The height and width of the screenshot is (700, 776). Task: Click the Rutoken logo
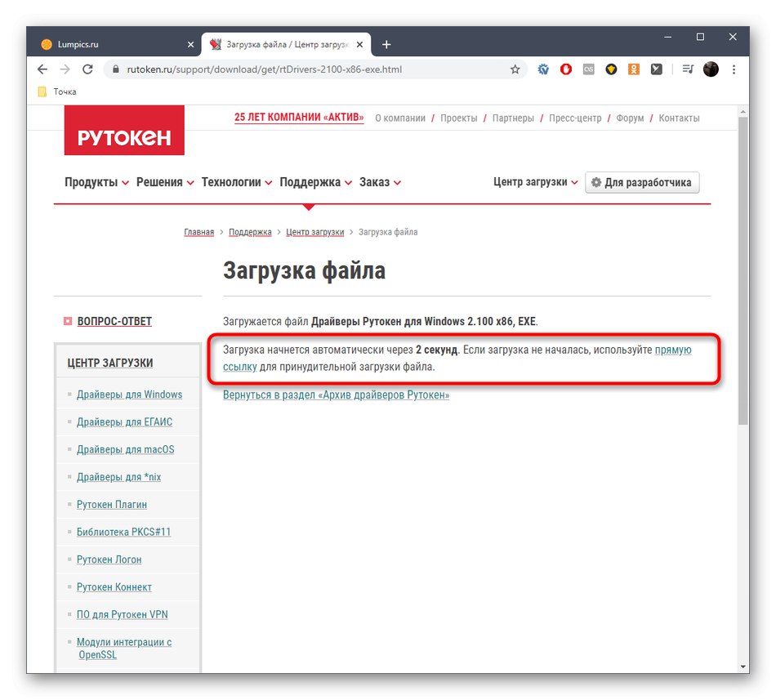click(123, 130)
